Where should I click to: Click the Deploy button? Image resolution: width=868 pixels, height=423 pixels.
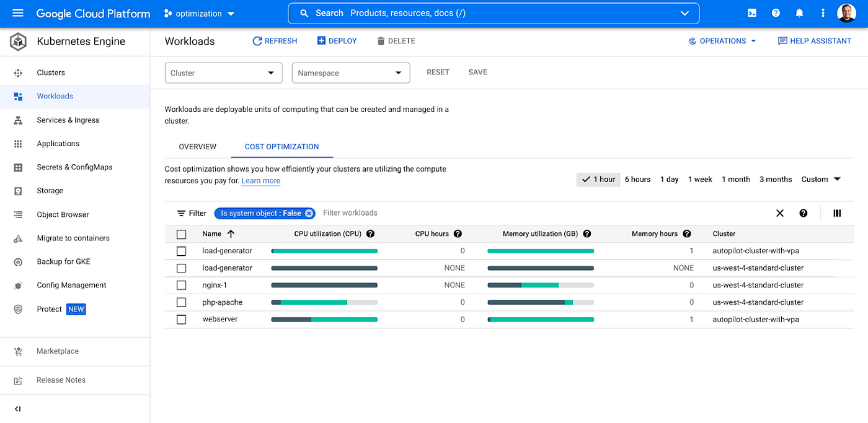337,41
